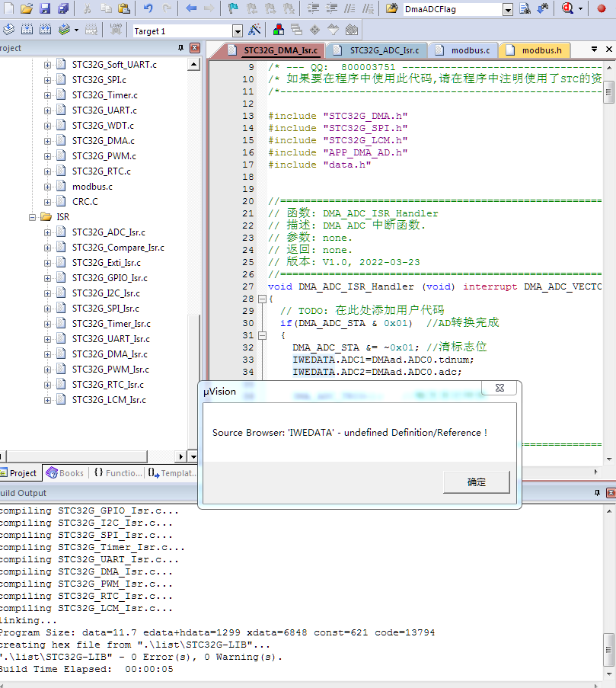Open the batch build dropdown arrow
616x688 pixels.
(76, 30)
